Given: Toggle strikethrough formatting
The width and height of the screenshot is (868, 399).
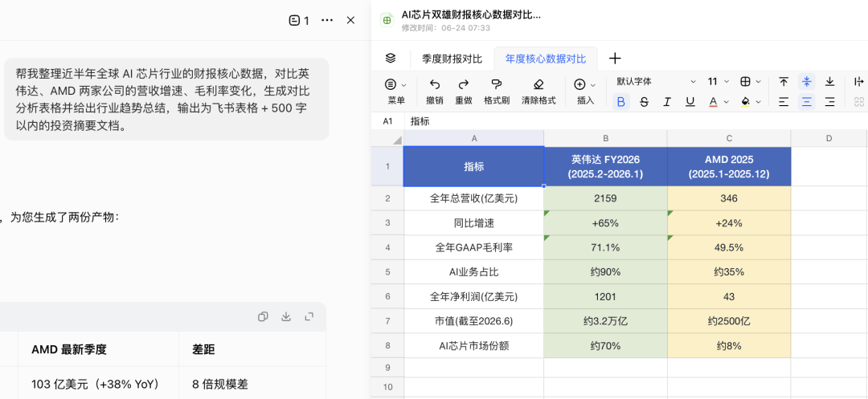Looking at the screenshot, I should [644, 102].
